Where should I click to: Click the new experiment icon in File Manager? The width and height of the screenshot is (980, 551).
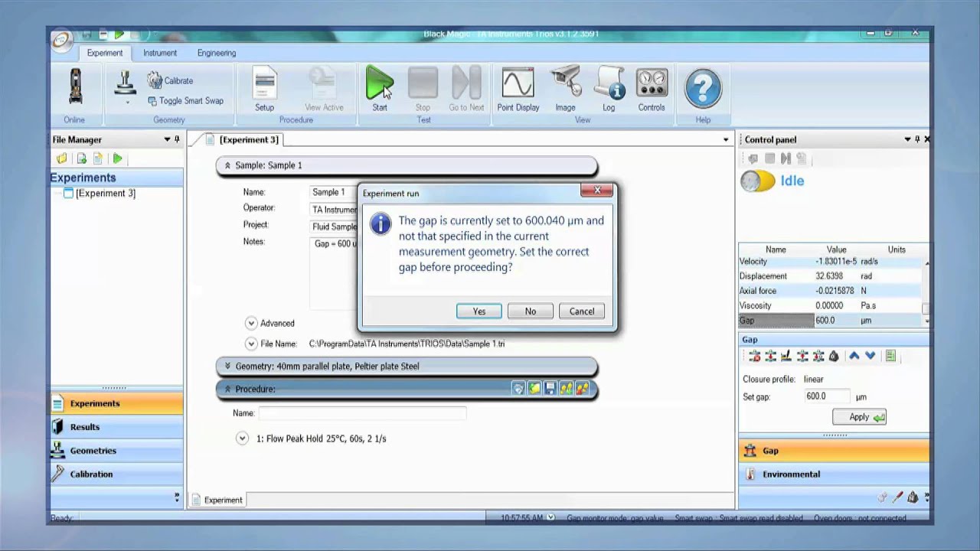point(80,158)
